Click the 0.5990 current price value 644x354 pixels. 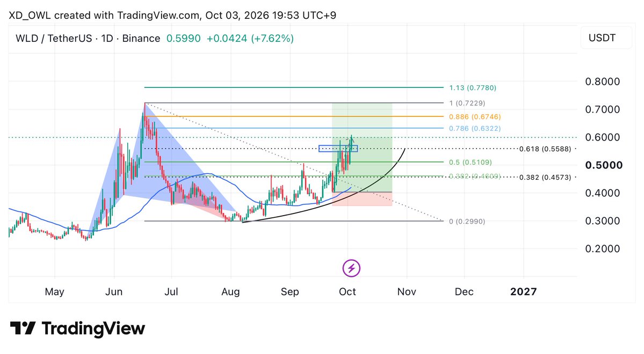184,39
